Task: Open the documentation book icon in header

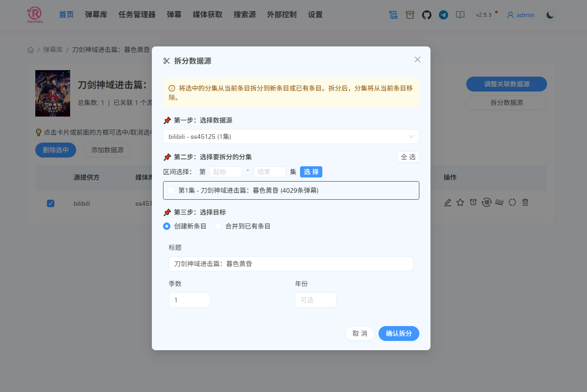Action: pos(460,14)
